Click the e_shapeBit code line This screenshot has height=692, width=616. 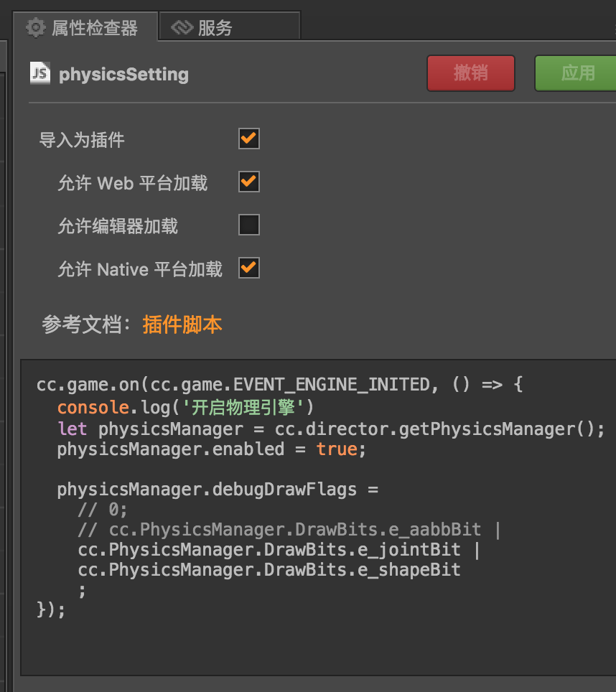pyautogui.click(x=269, y=570)
